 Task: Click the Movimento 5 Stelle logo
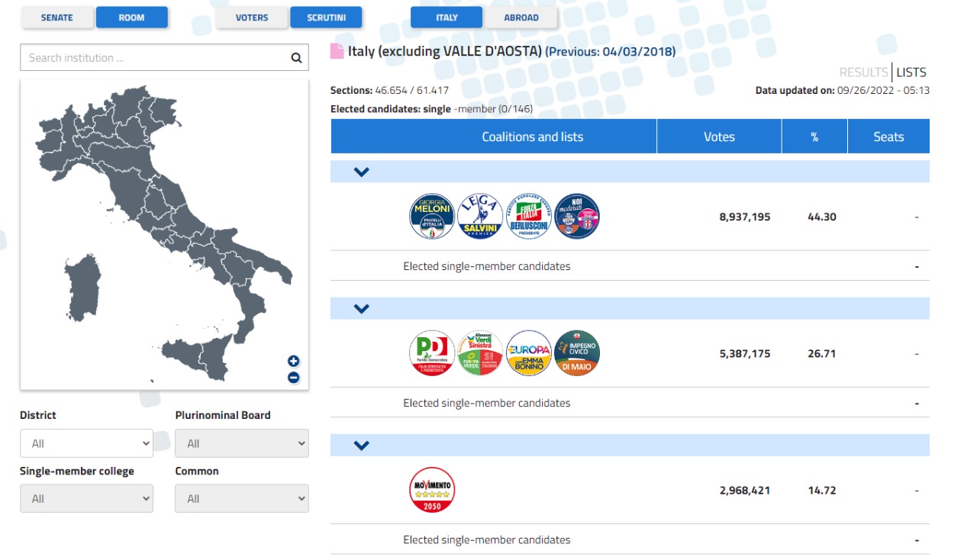432,490
